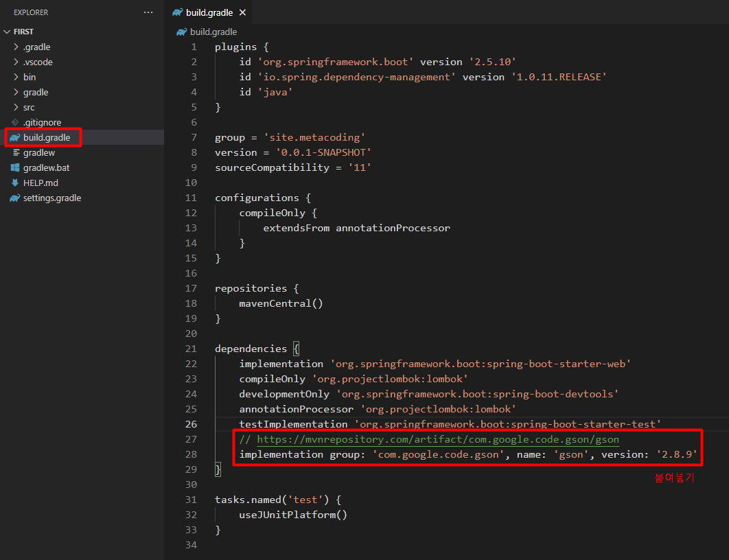Collapse the FIRST project root folder

pyautogui.click(x=7, y=32)
